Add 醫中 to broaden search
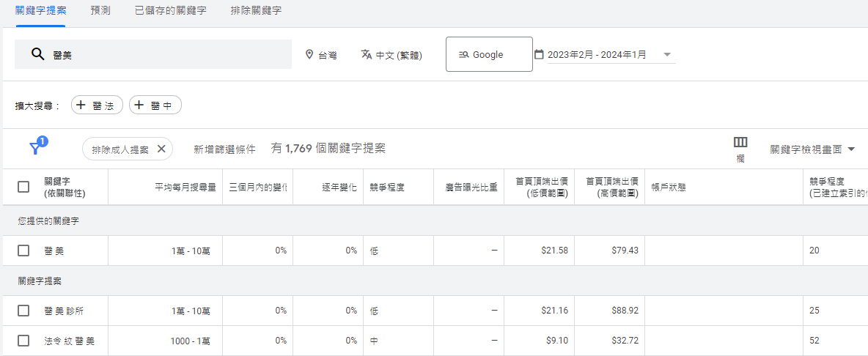 click(155, 105)
